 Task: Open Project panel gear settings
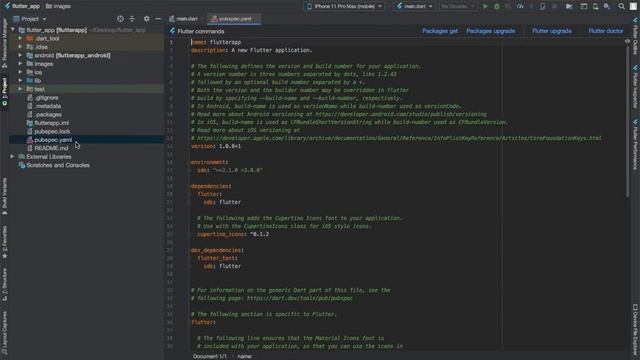[x=147, y=19]
